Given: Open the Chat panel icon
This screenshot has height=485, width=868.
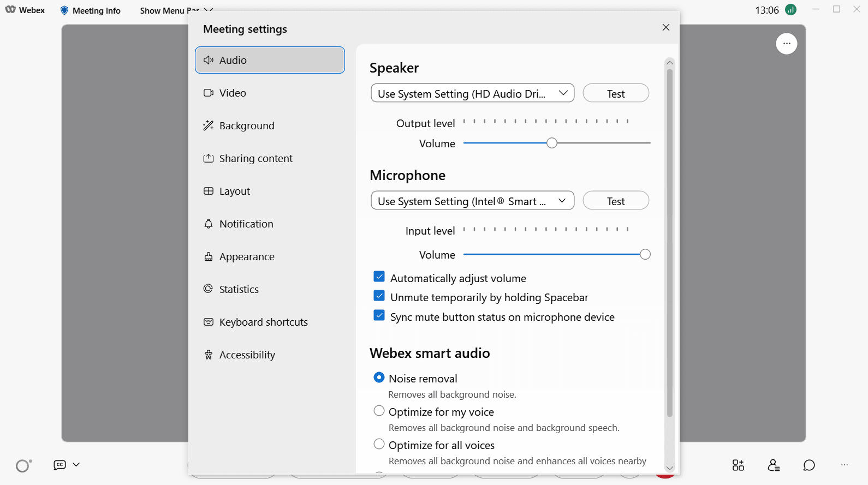Looking at the screenshot, I should tap(809, 465).
